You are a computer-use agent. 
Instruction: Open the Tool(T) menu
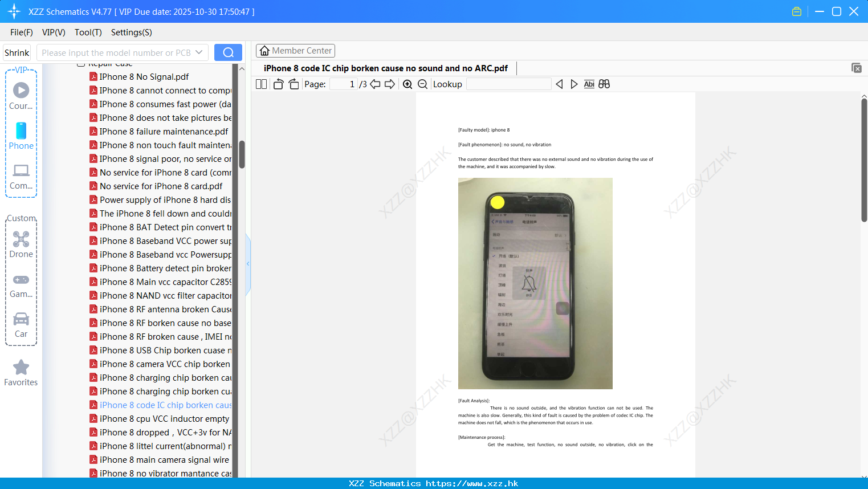[x=88, y=32]
